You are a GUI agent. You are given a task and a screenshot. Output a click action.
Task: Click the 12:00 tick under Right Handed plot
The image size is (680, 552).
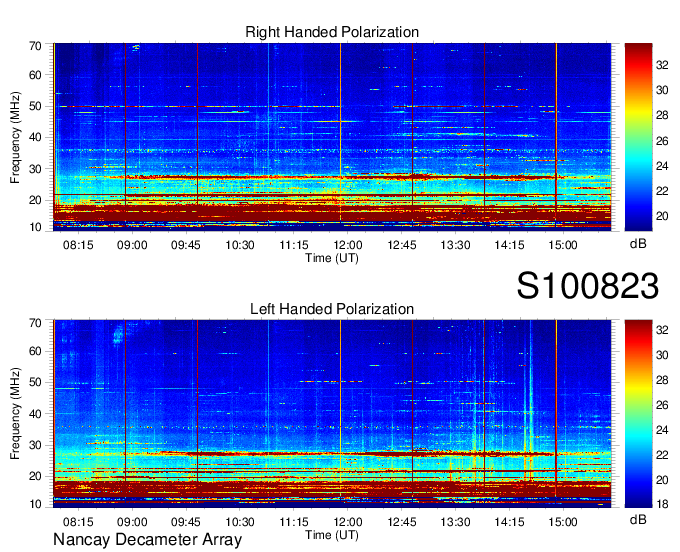pyautogui.click(x=347, y=245)
